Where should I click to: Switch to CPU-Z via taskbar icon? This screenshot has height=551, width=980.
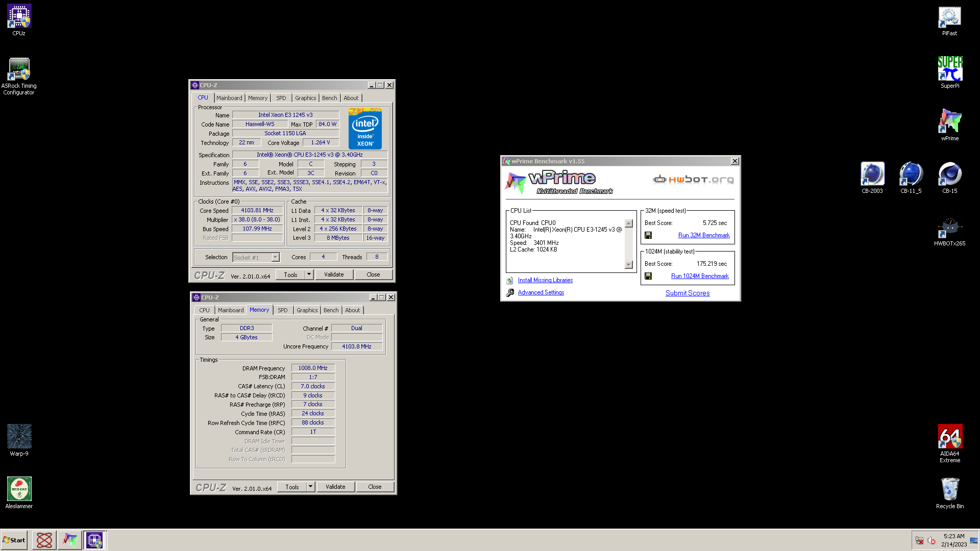coord(94,540)
